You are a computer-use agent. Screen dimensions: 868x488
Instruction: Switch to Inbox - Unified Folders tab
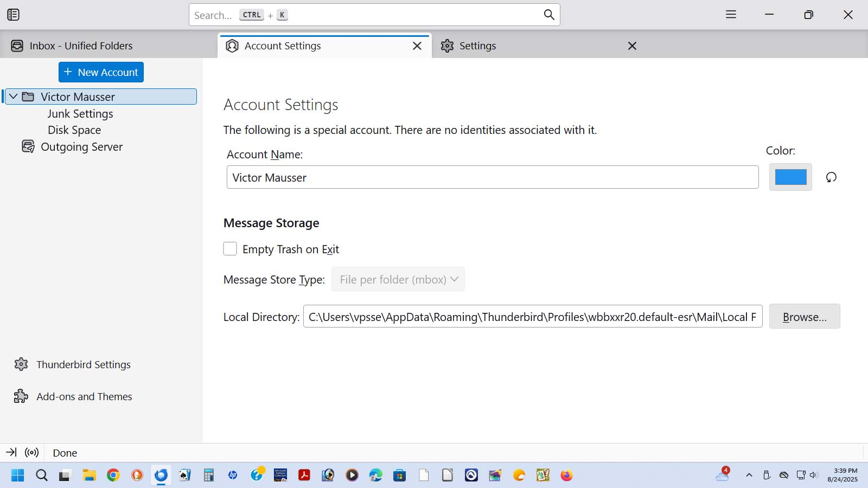click(81, 46)
